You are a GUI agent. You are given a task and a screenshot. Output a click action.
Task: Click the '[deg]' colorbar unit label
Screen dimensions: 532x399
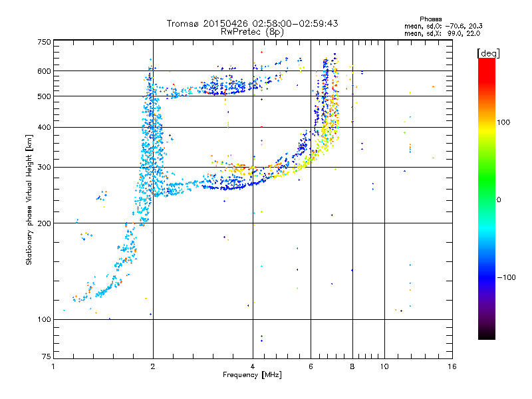[488, 53]
